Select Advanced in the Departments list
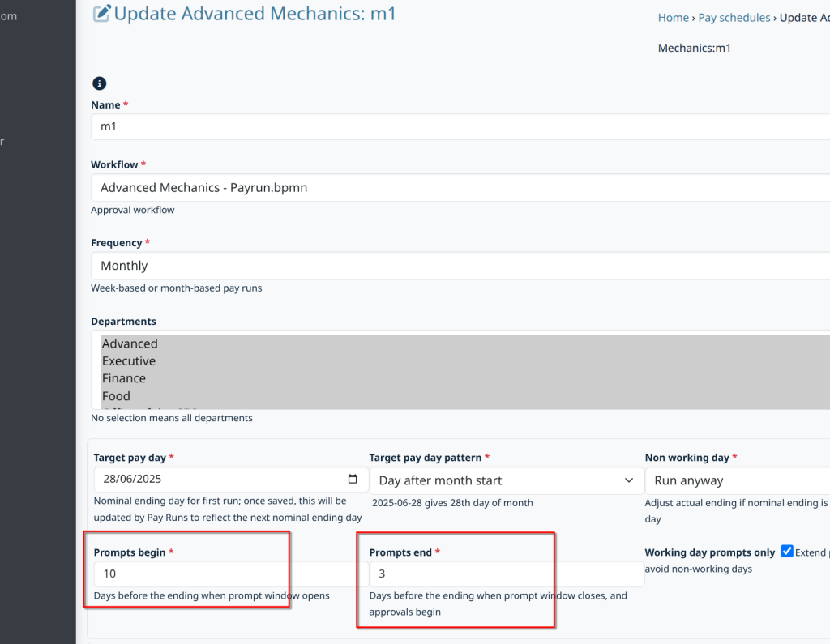830x644 pixels. [130, 344]
